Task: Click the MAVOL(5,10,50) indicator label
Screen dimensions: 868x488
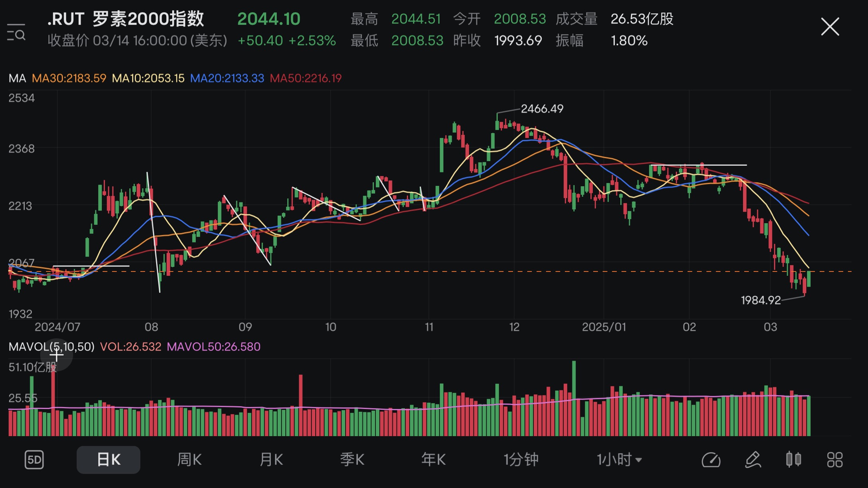Action: [x=51, y=346]
